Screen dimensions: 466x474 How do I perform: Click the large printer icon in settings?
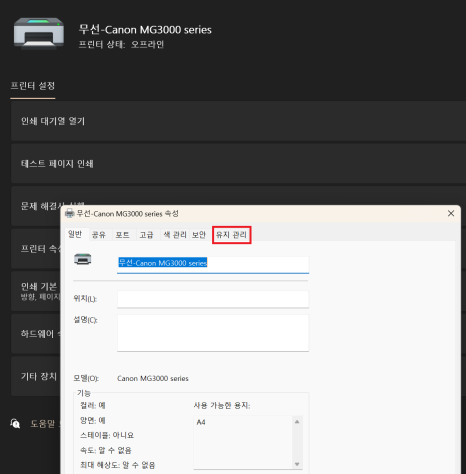click(x=39, y=34)
